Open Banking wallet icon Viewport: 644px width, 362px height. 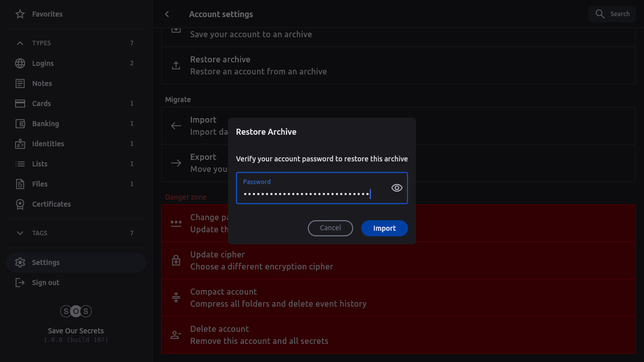(20, 124)
